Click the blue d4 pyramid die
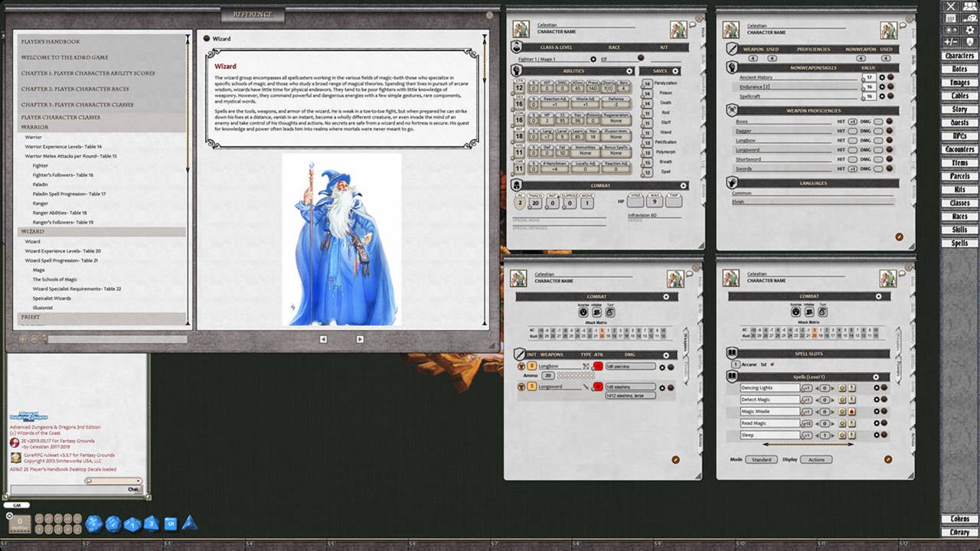Image resolution: width=980 pixels, height=551 pixels. (x=189, y=523)
